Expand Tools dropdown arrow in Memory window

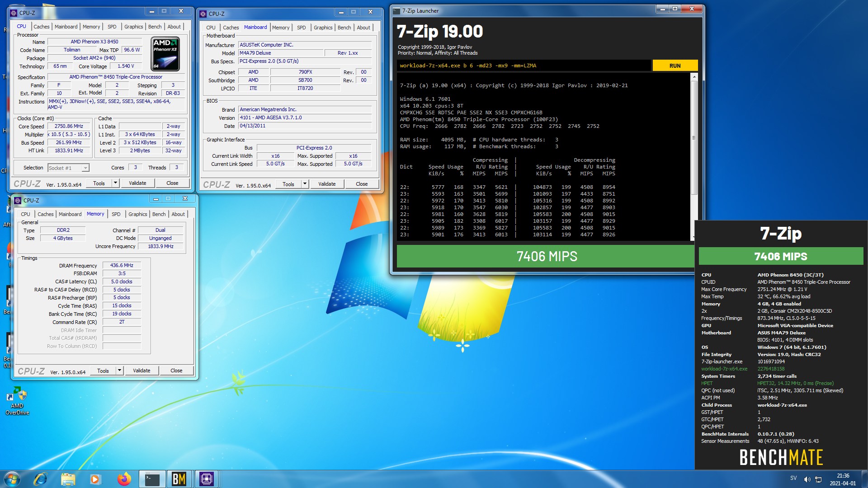[120, 371]
